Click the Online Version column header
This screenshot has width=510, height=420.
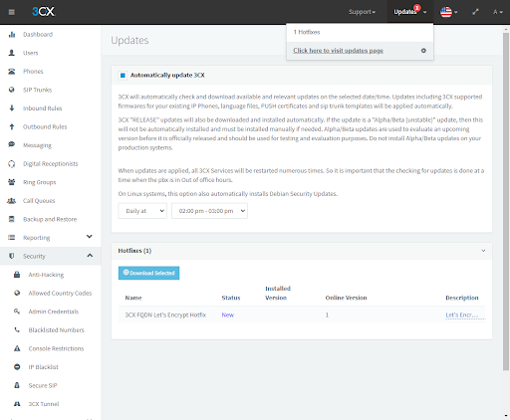346,298
